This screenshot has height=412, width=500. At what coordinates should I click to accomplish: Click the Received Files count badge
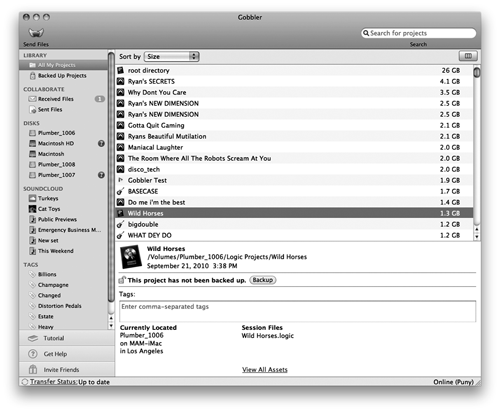point(100,99)
